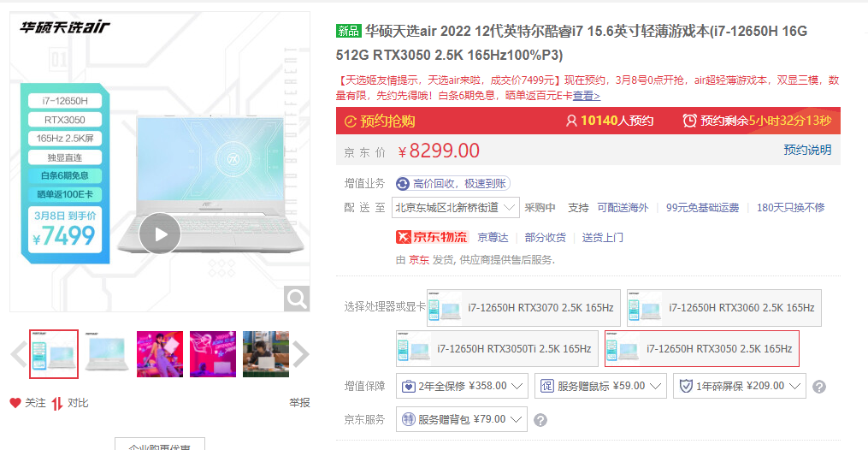
Task: Show previous thumbnails with left arrow
Action: coord(19,354)
